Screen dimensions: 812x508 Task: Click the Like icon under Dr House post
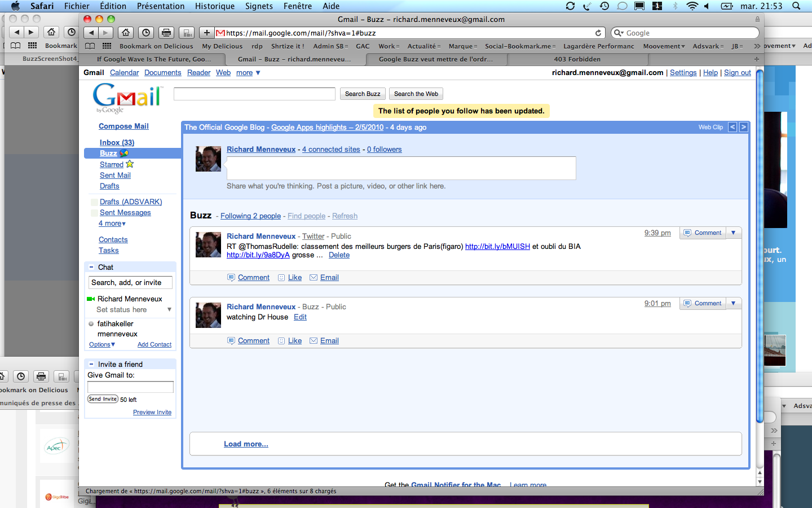point(281,340)
